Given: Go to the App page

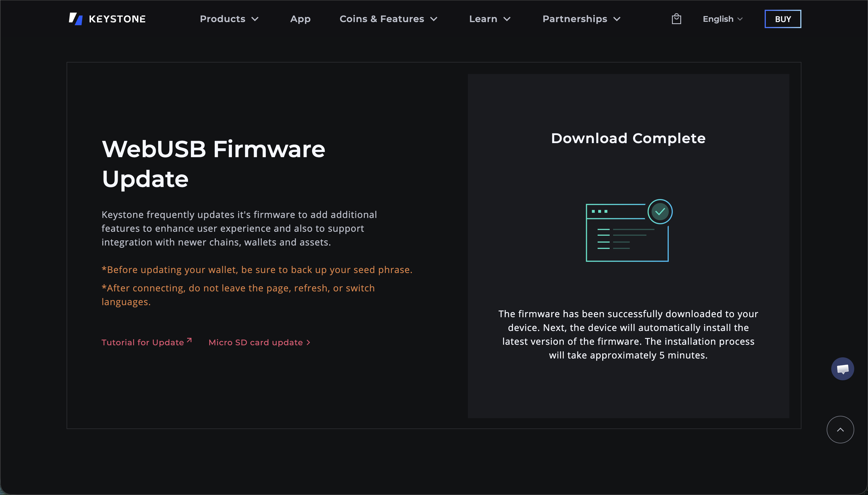Looking at the screenshot, I should tap(300, 19).
